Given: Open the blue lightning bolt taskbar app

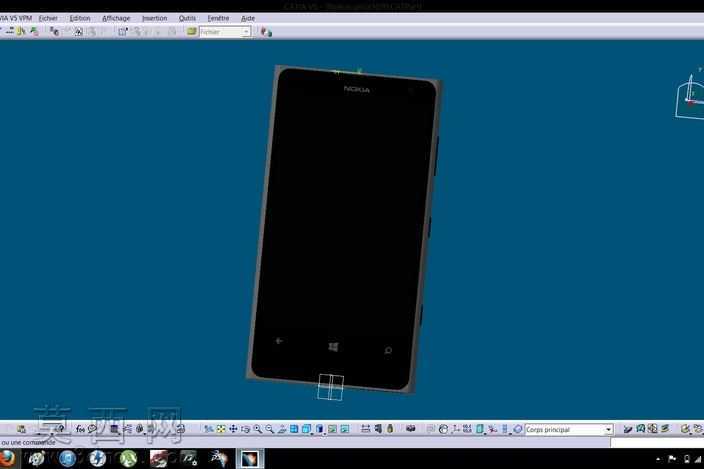Looking at the screenshot, I should [97, 459].
